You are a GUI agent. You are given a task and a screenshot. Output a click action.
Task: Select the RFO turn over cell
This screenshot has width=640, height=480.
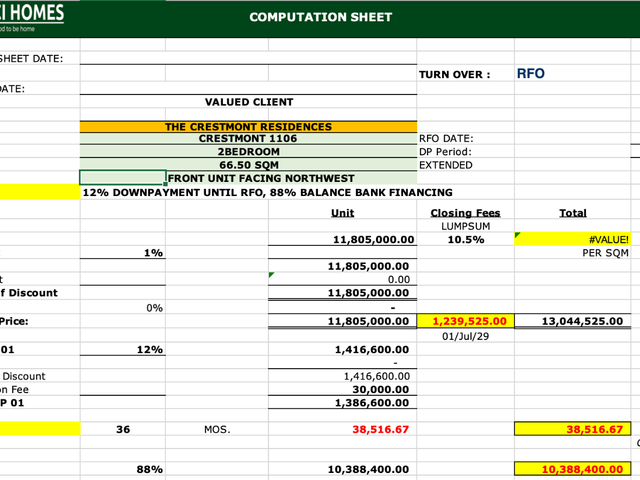coord(572,74)
